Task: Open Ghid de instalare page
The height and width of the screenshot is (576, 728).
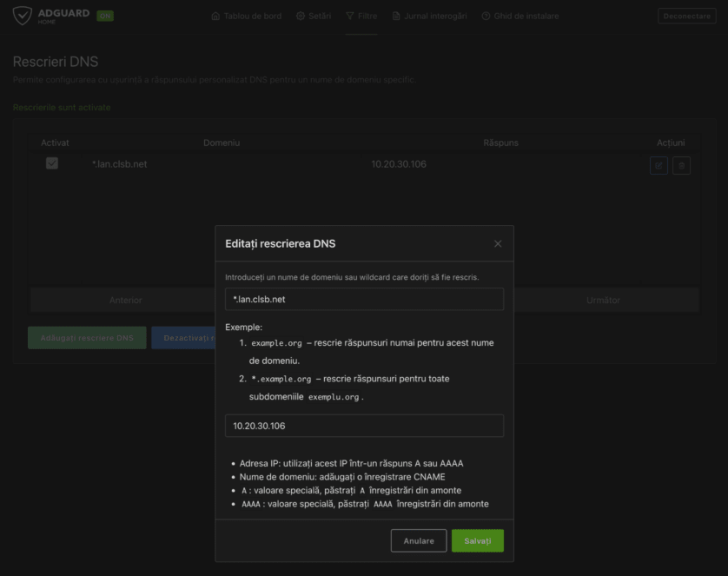Action: 520,17
